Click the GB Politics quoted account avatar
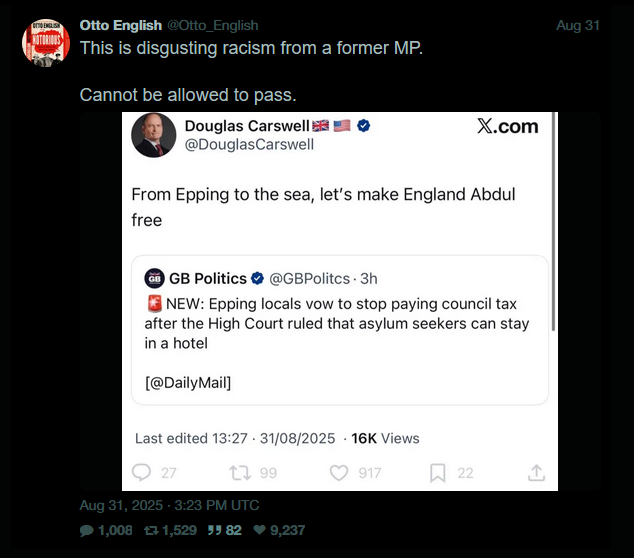Viewport: 634px width, 558px height. pos(154,278)
